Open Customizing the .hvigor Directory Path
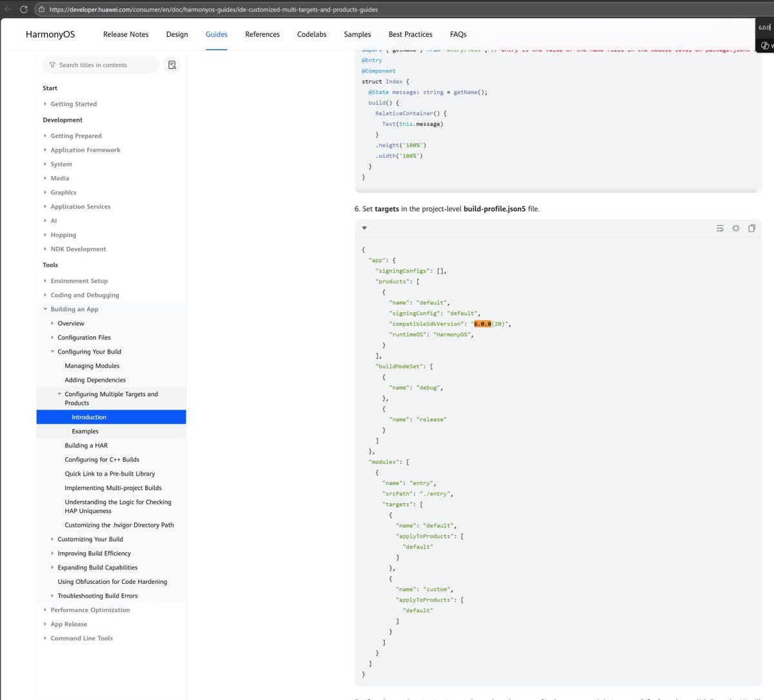The height and width of the screenshot is (700, 774). (119, 525)
